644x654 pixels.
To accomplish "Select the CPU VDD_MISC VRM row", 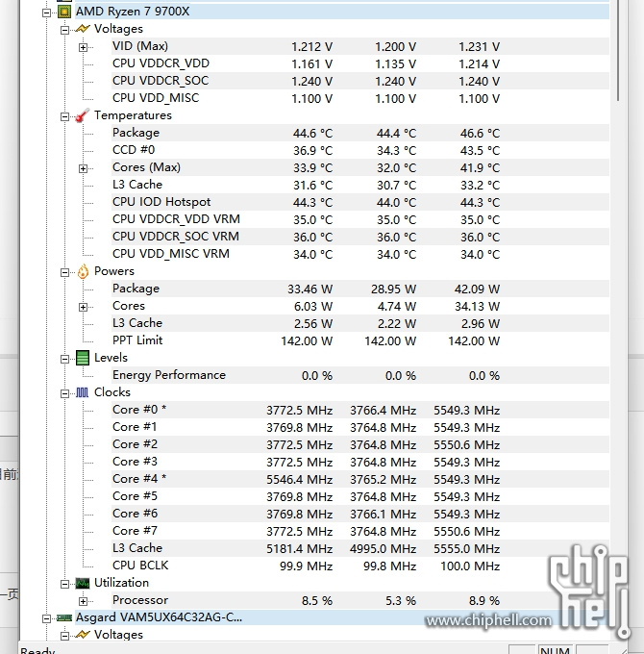I will (x=360, y=254).
